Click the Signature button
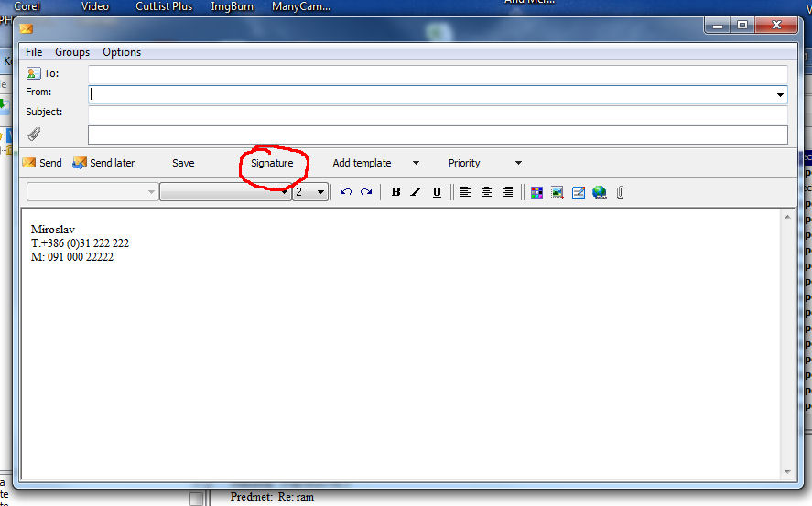The height and width of the screenshot is (506, 812). pyautogui.click(x=272, y=163)
